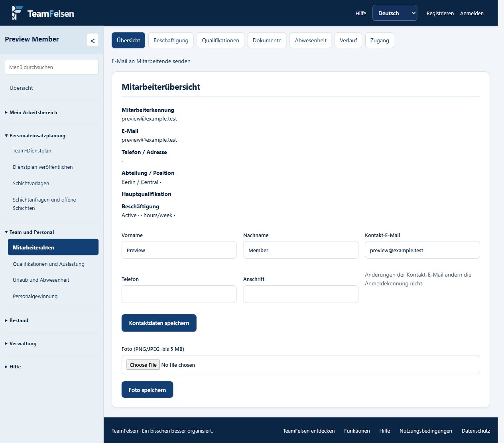The height and width of the screenshot is (443, 504).
Task: Click TeamFelsen entdecken in the footer
Action: [309, 431]
